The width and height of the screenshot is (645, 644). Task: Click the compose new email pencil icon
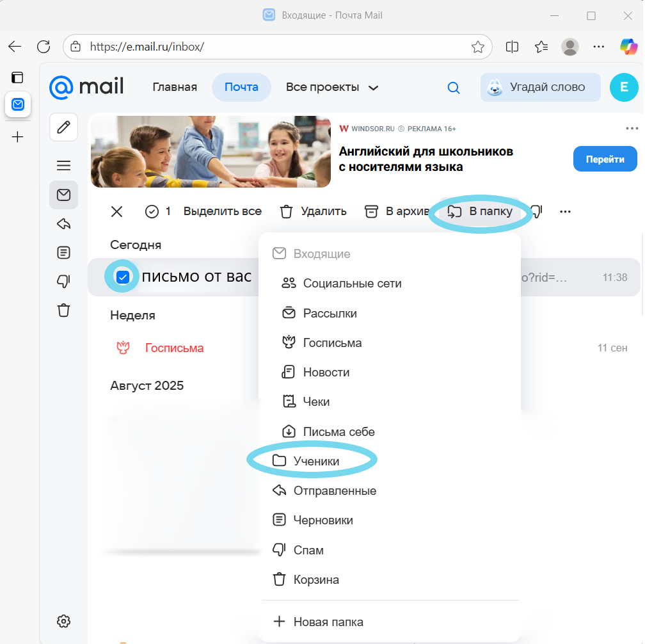[63, 127]
